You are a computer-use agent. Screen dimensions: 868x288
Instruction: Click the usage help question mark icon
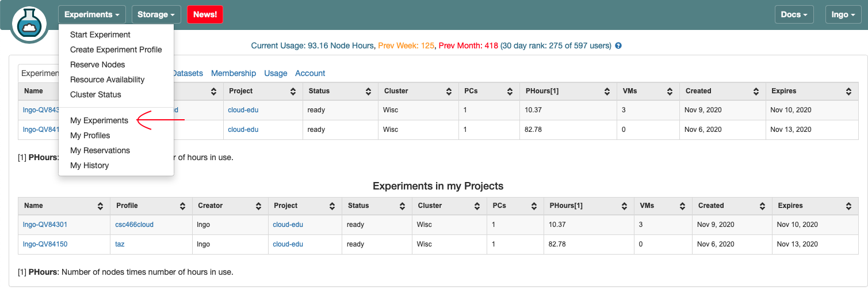tap(618, 46)
